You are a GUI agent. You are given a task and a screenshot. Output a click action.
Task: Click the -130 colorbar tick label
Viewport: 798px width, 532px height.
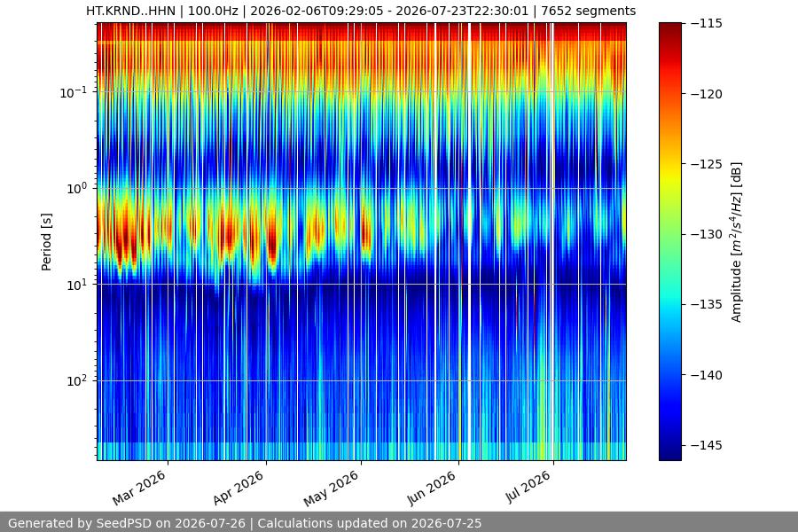(x=707, y=234)
